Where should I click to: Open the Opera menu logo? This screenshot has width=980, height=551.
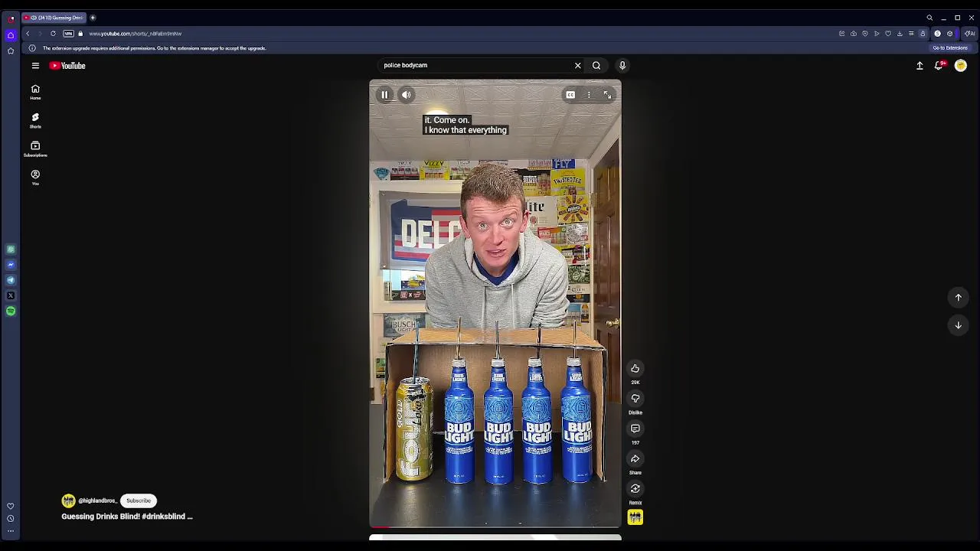pos(11,18)
